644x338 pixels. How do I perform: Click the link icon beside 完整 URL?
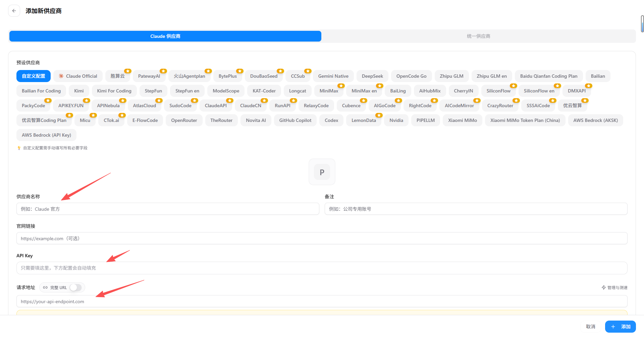coord(45,287)
